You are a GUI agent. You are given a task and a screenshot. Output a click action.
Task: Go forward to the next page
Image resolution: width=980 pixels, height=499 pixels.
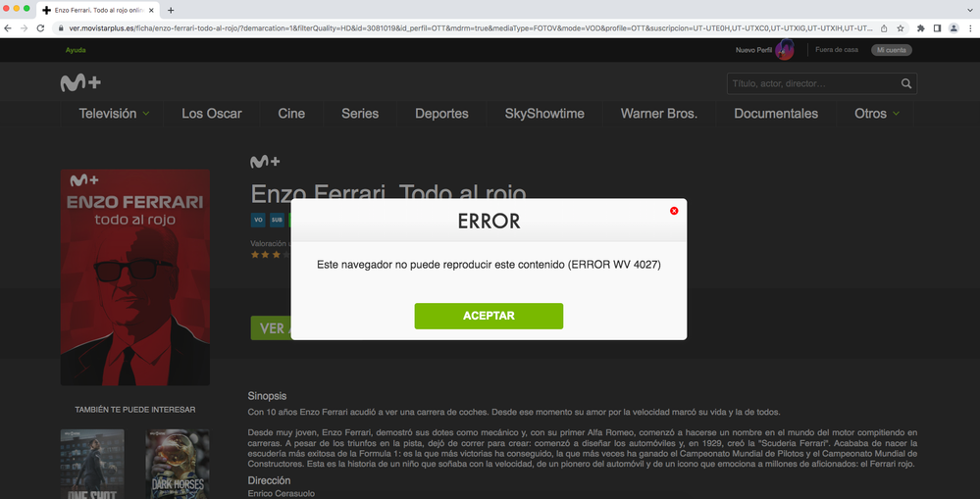point(24,28)
